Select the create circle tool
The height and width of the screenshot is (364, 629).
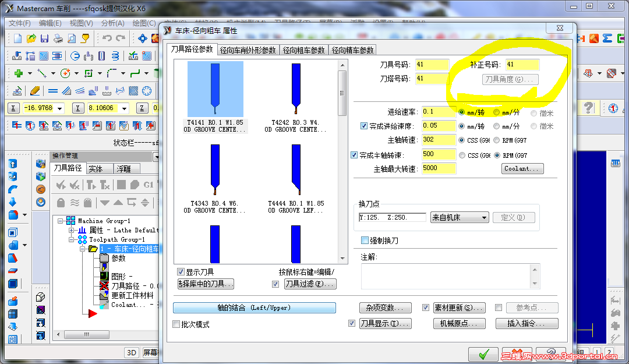pyautogui.click(x=65, y=73)
